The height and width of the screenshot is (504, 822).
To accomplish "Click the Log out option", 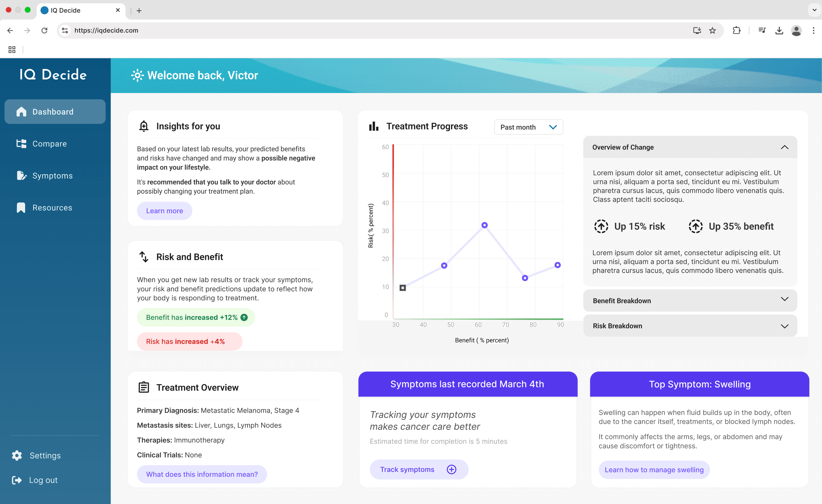I will 43,480.
